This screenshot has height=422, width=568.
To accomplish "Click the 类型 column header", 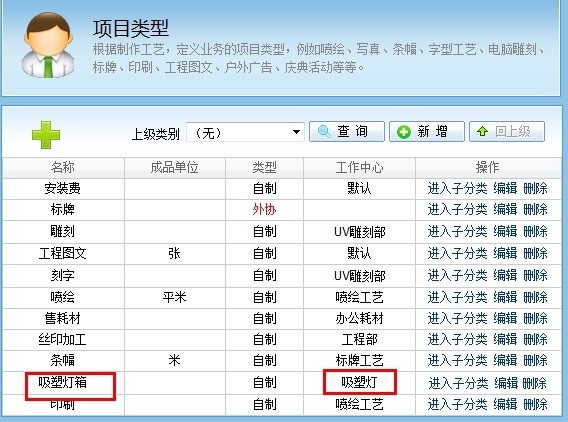I will [264, 167].
